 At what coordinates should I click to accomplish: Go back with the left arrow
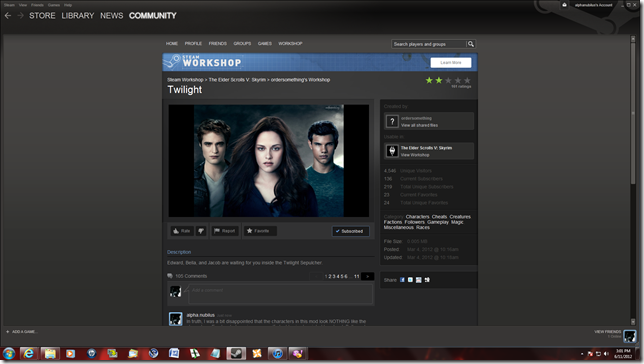pos(8,16)
